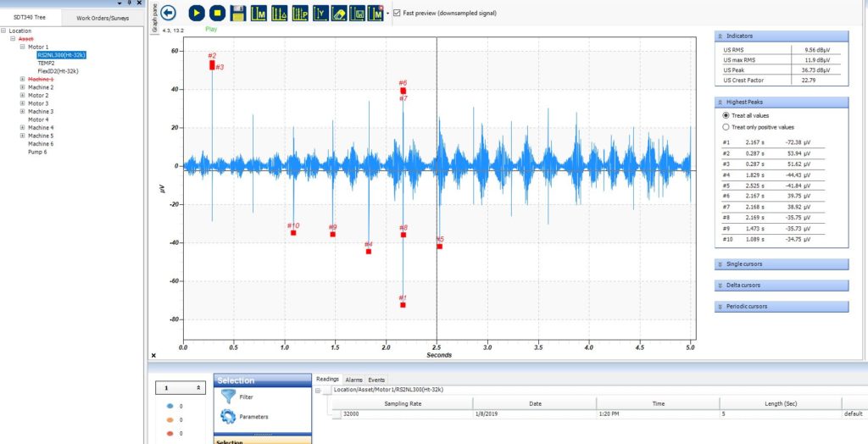
Task: Click the floppy disk save icon
Action: (238, 13)
